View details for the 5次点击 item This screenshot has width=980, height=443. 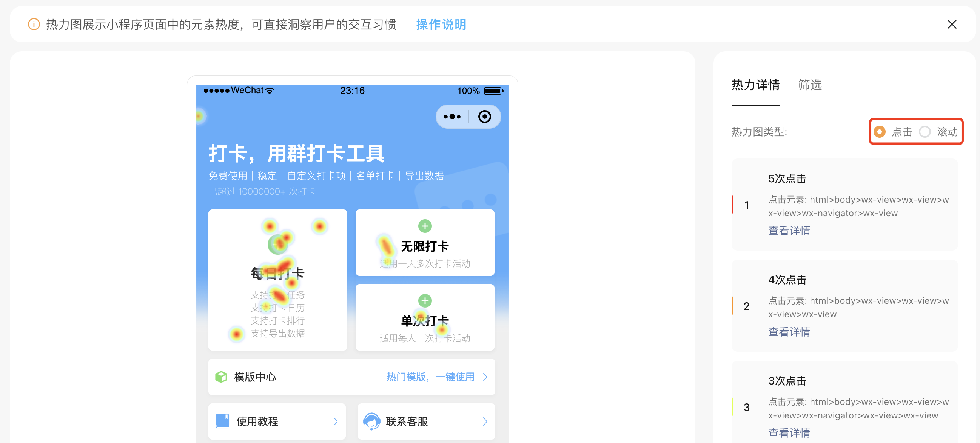point(789,231)
